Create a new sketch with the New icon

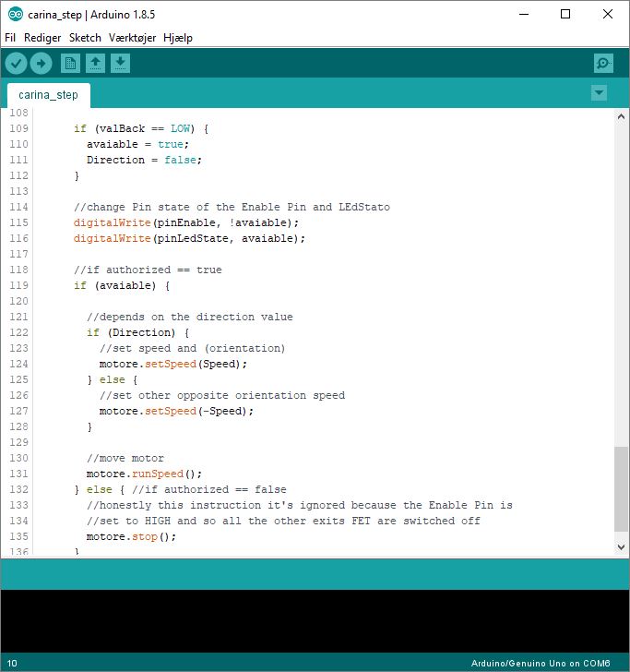70,64
